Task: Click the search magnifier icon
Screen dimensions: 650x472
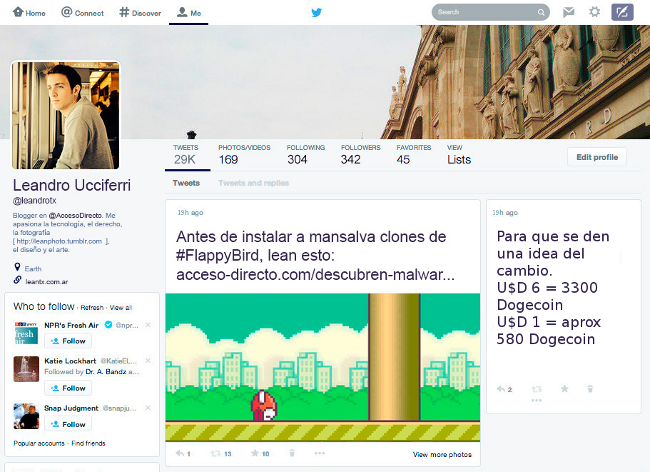Action: (x=541, y=12)
